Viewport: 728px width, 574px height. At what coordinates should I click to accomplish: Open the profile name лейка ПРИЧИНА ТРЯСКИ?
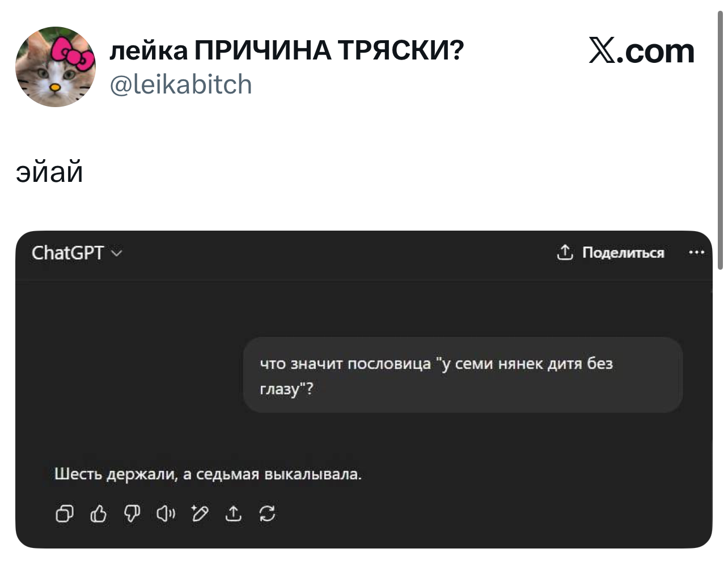coord(286,51)
